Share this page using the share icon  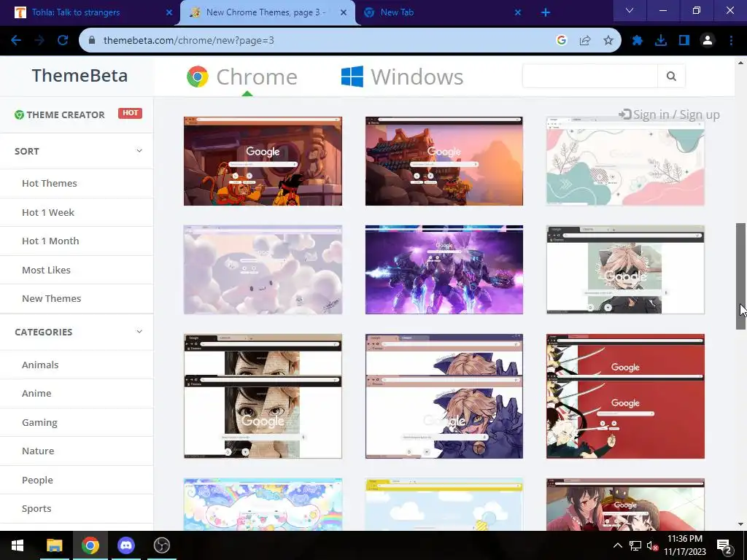(585, 41)
